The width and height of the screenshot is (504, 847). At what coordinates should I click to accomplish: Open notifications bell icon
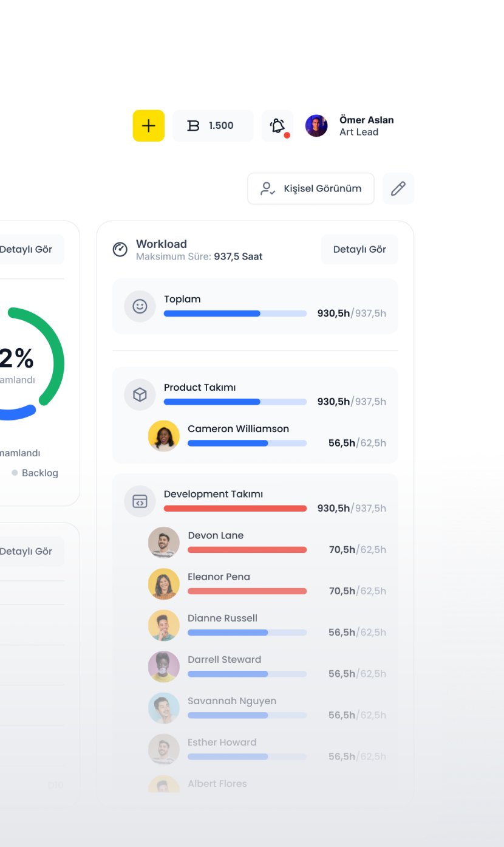(278, 126)
